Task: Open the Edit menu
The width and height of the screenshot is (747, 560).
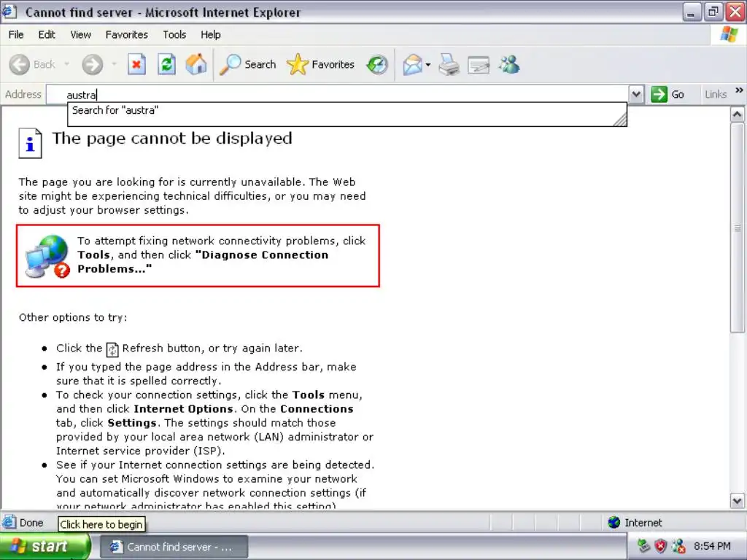Action: 46,35
